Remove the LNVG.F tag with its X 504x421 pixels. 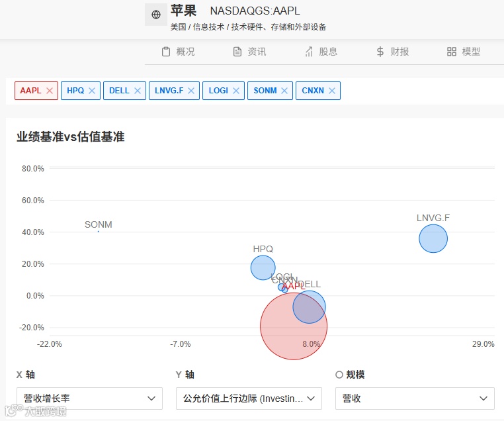[x=191, y=91]
